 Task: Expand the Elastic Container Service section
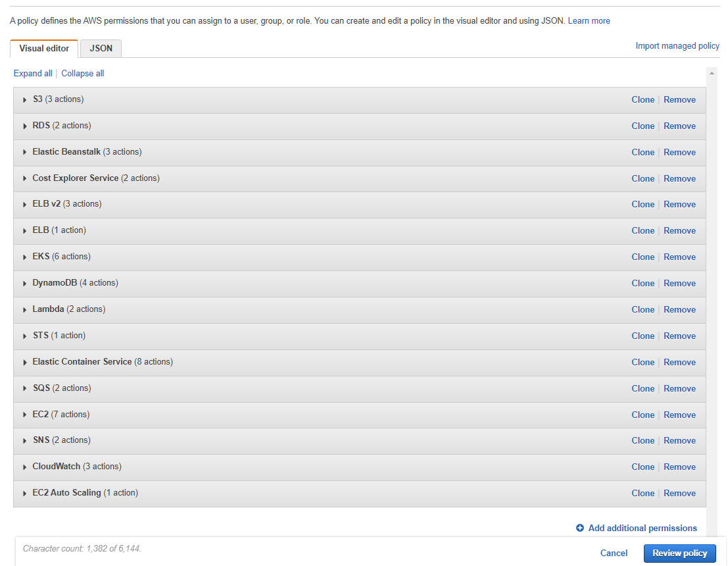(x=25, y=363)
